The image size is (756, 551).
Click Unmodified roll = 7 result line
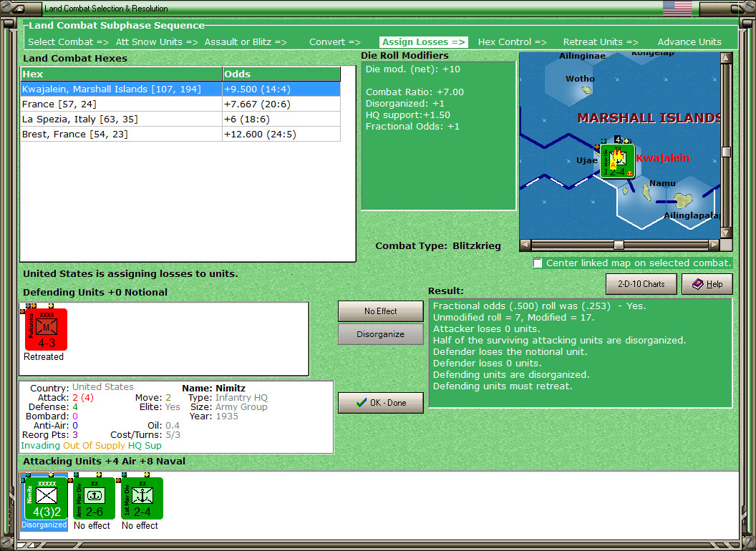tap(513, 317)
